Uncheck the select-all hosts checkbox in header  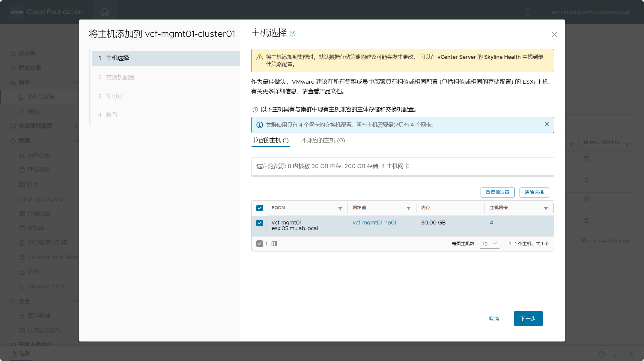pyautogui.click(x=260, y=208)
